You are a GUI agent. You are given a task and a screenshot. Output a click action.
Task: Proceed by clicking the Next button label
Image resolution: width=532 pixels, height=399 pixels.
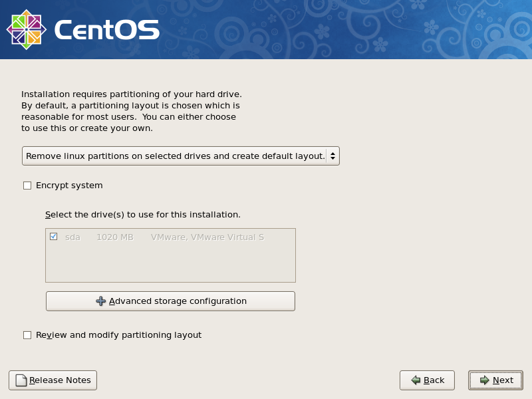click(503, 380)
